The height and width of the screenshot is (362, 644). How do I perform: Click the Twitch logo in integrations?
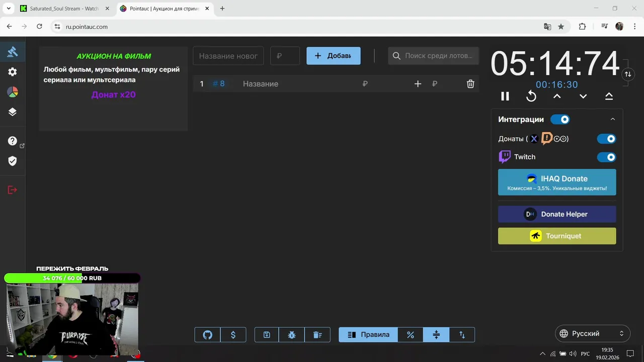[x=505, y=157]
